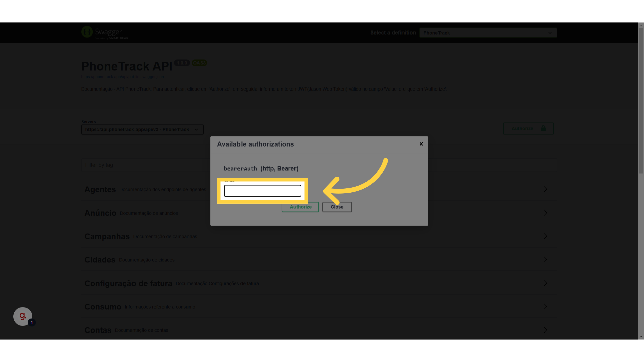The image size is (644, 362).
Task: Click the page scrollbar down arrow
Action: [x=641, y=337]
